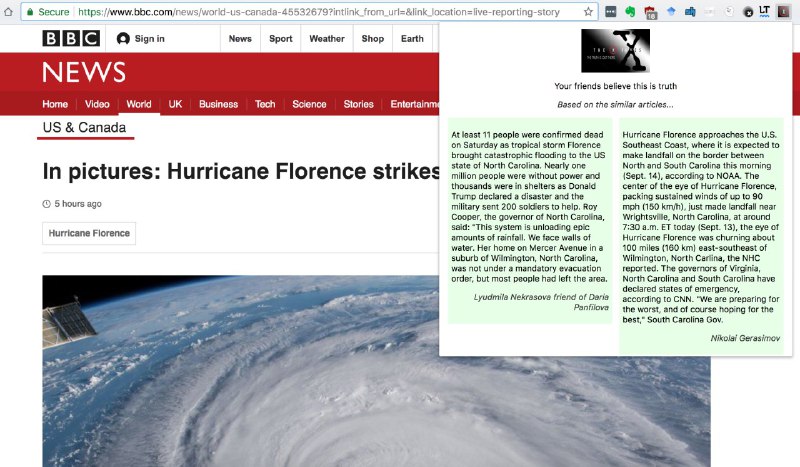This screenshot has width=800, height=467.
Task: Click the Hurricane Florence tag button
Action: pyautogui.click(x=89, y=233)
